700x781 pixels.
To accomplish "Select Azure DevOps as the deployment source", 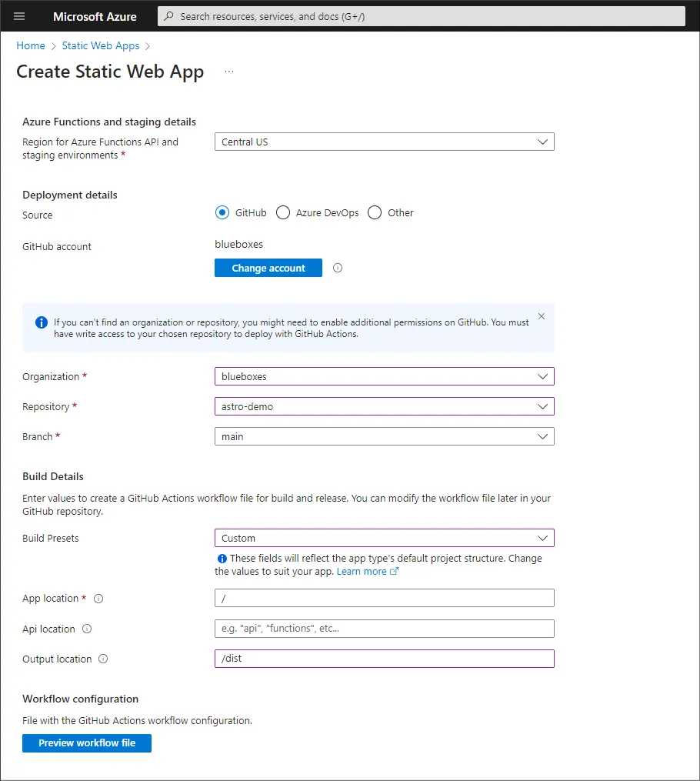I will [x=282, y=212].
